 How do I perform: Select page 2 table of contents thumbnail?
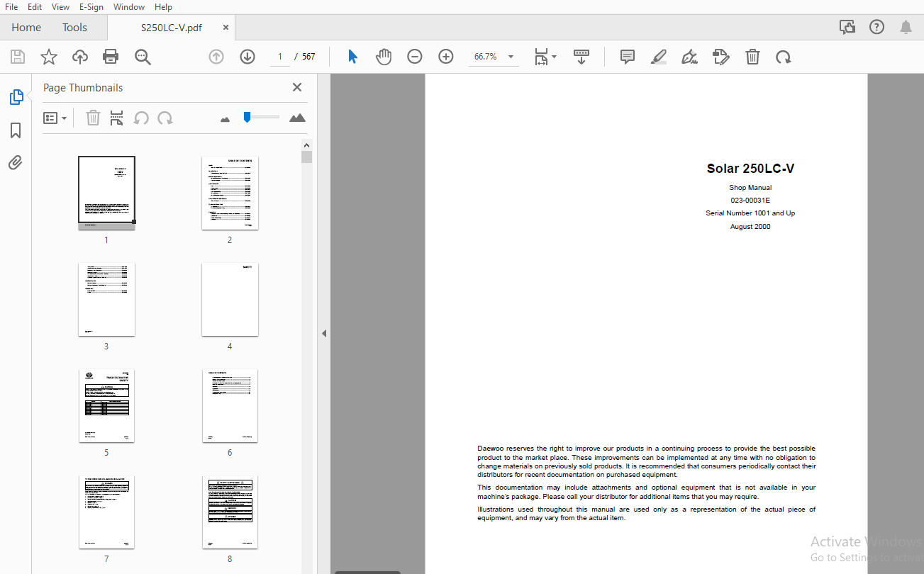(x=230, y=193)
